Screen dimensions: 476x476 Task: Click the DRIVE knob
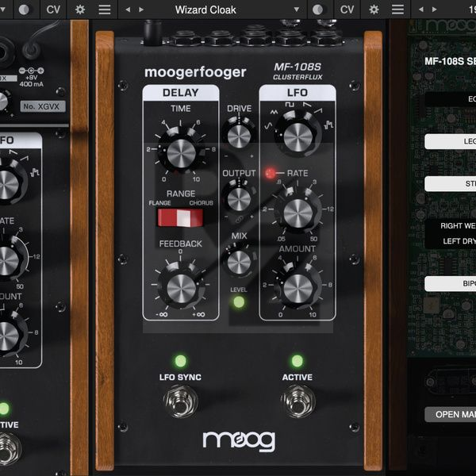point(239,136)
